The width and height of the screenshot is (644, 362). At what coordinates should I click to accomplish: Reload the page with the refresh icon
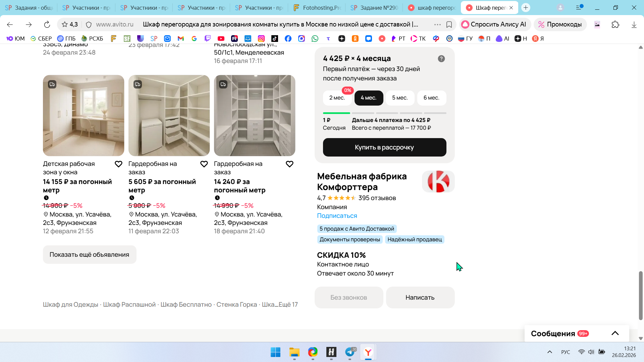tap(47, 24)
